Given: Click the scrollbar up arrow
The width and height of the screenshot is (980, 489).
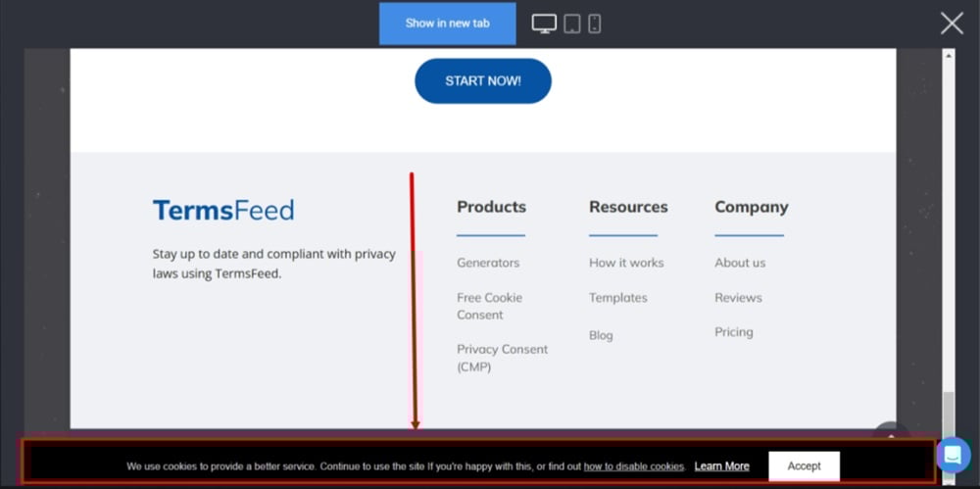Looking at the screenshot, I should pyautogui.click(x=949, y=56).
